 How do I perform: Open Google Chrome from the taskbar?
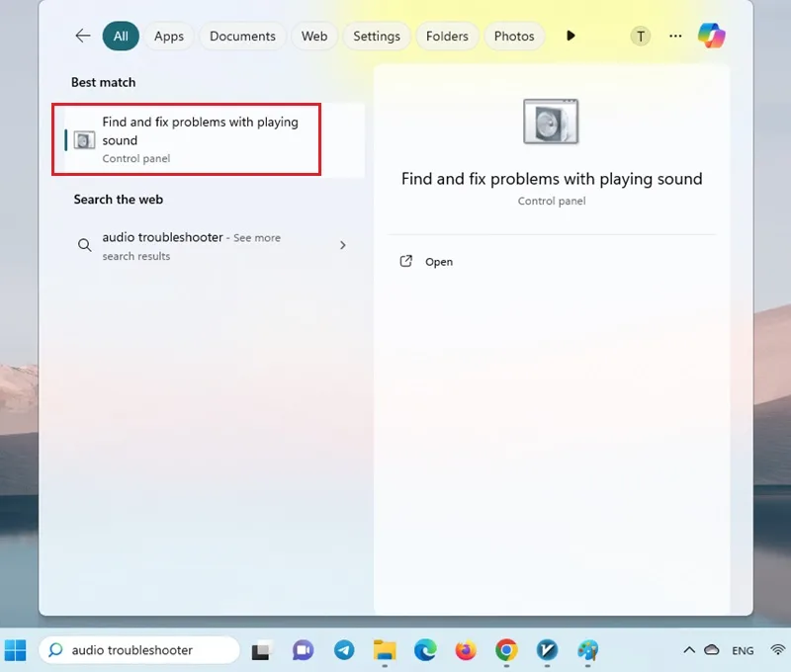506,650
